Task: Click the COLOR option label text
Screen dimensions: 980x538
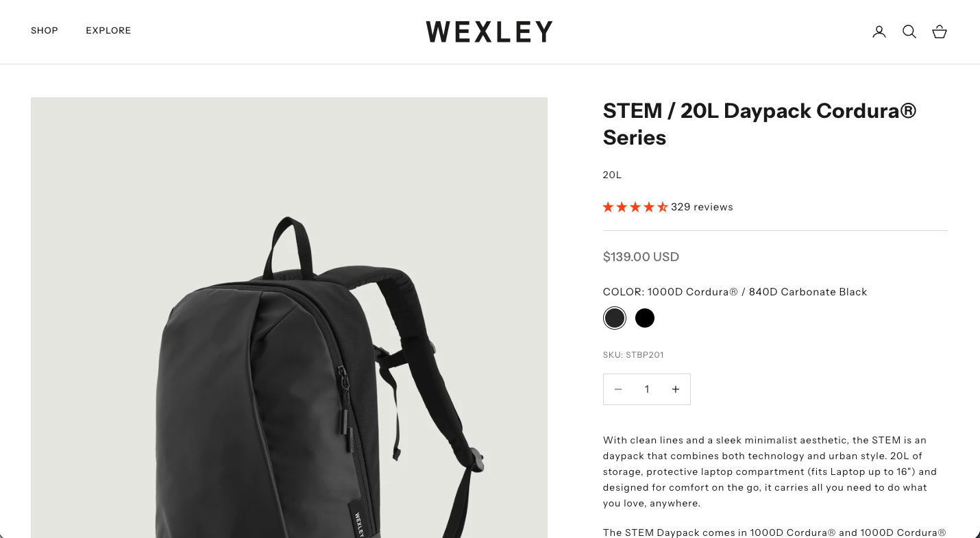Action: pyautogui.click(x=735, y=292)
